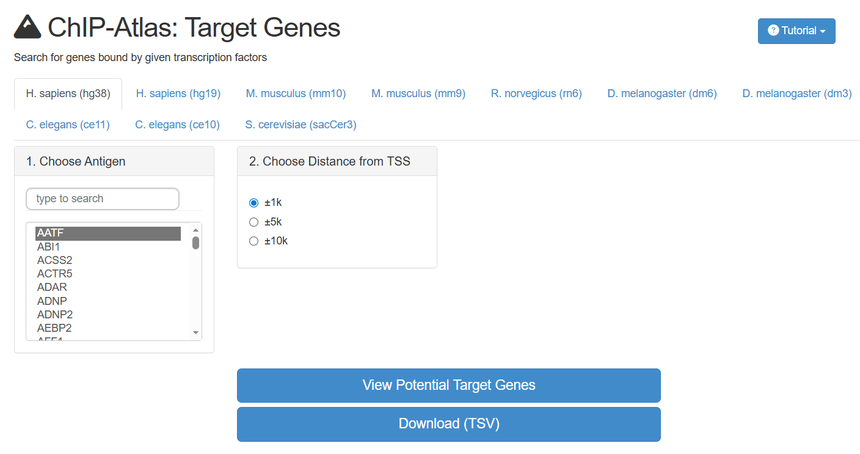Select the ±1k distance radio button
The width and height of the screenshot is (860, 454).
point(254,202)
